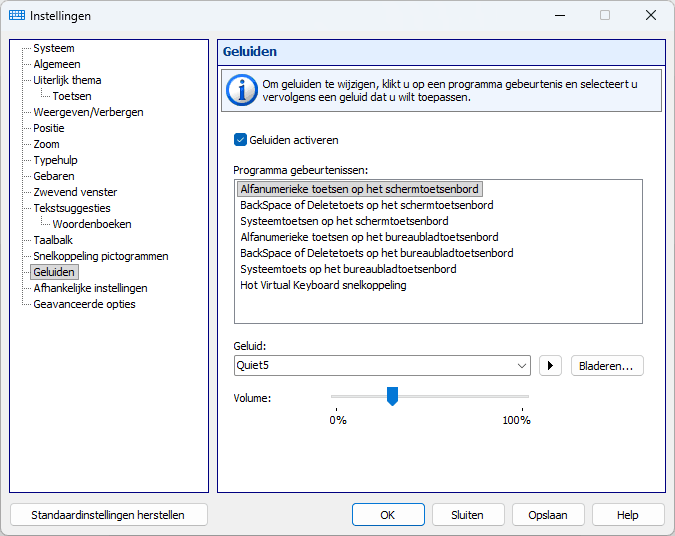
Task: Open Afhankelijke instellingen page
Action: coord(90,288)
